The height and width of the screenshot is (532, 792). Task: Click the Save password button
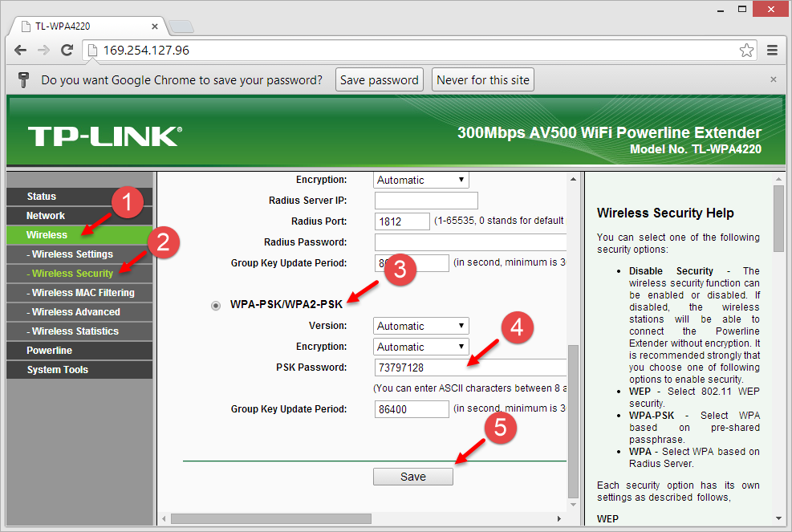pos(380,79)
